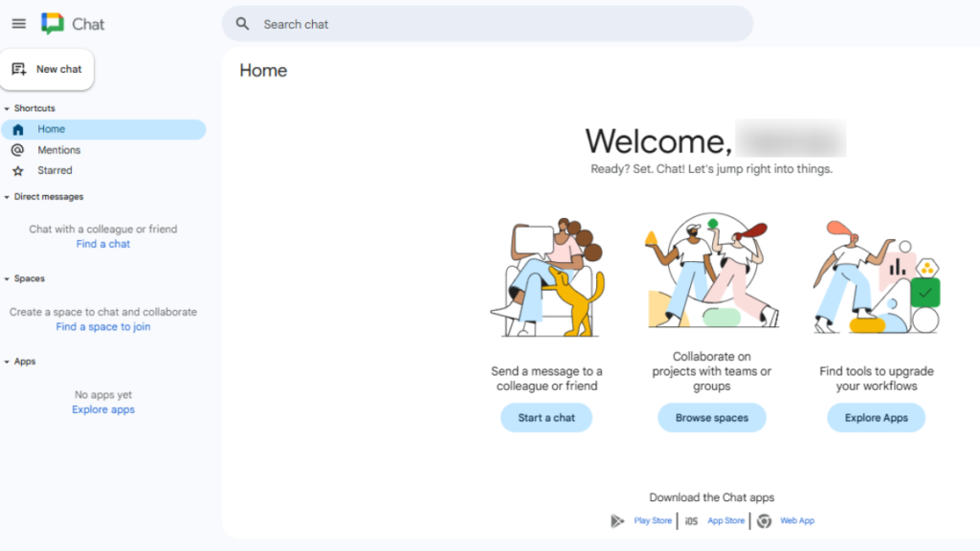Click the Play Store icon

(x=617, y=520)
